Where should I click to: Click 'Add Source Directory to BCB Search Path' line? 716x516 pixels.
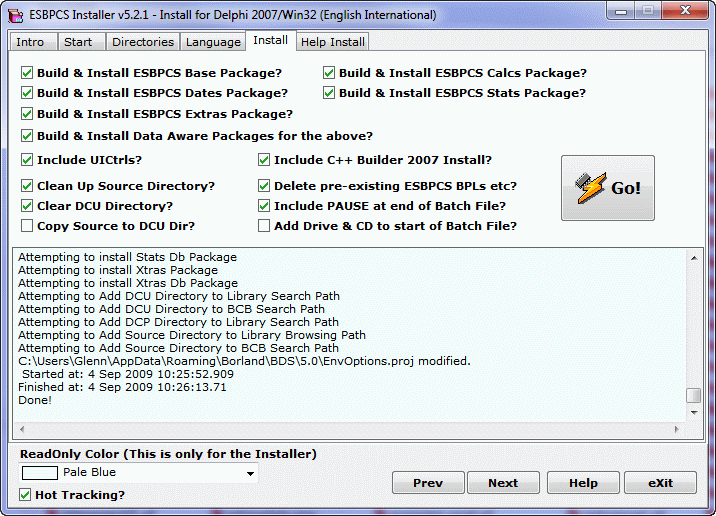pyautogui.click(x=179, y=348)
